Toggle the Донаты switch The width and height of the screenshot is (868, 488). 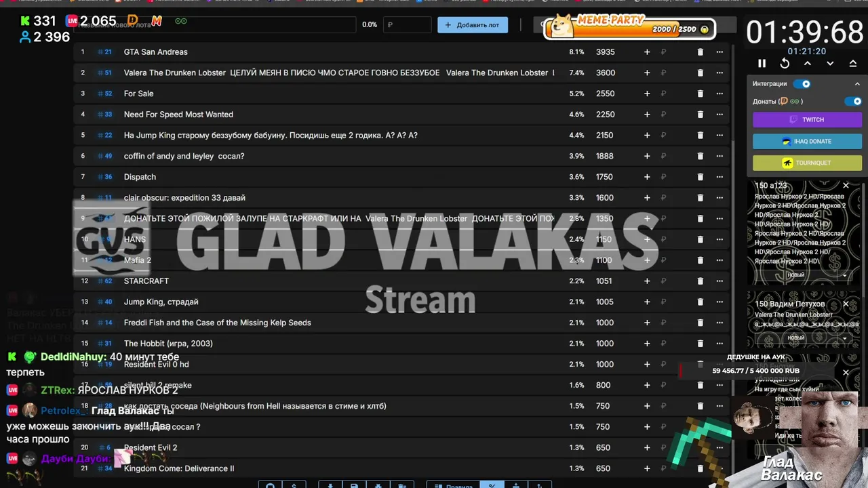853,101
